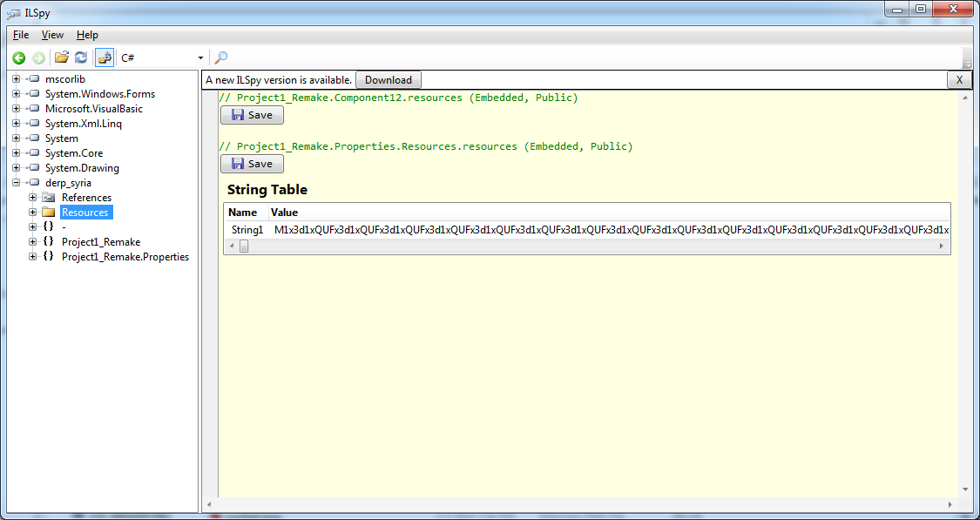Expand the Resources folder node
The height and width of the screenshot is (520, 980).
tap(32, 213)
